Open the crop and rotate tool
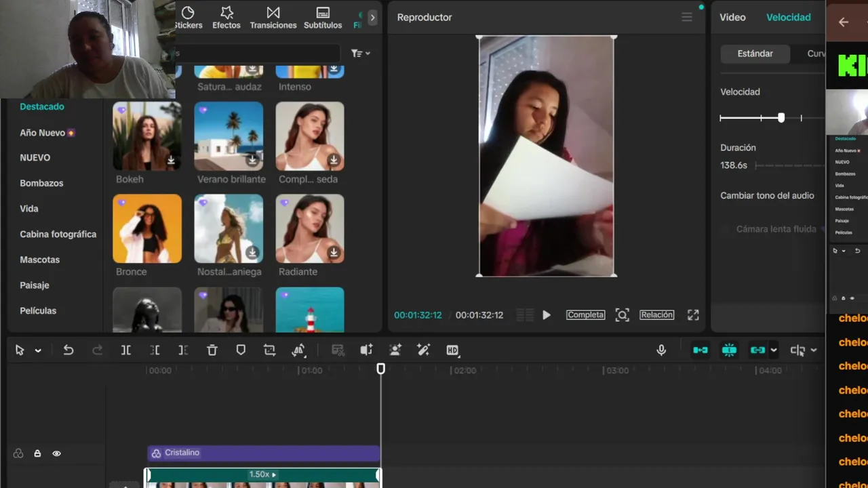Screen dimensions: 868x488 click(270, 350)
